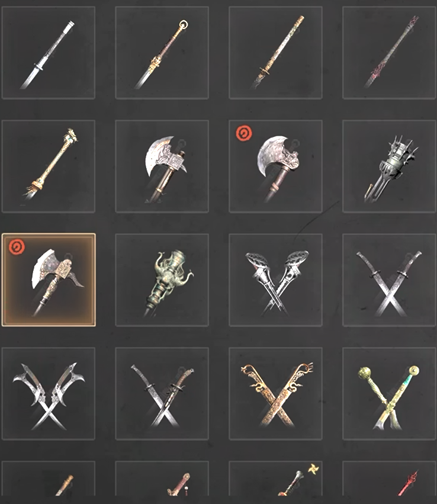This screenshot has height=504, width=437.
Task: Select the red-marked axe with round blade
Action: 276,166
